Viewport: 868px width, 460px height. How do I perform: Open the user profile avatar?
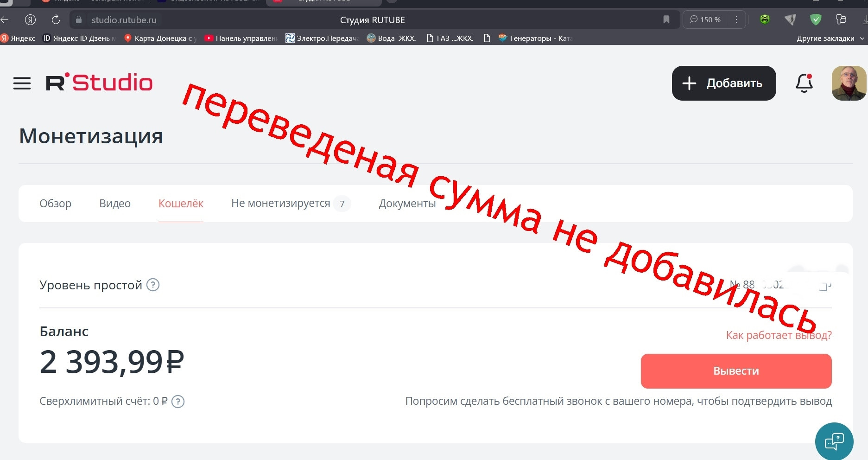[x=849, y=83]
